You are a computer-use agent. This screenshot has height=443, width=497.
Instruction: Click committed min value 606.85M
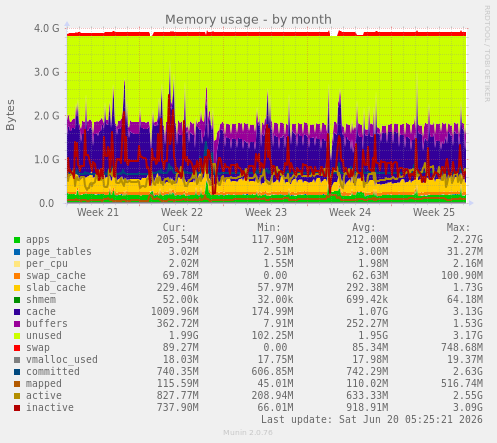coord(272,372)
